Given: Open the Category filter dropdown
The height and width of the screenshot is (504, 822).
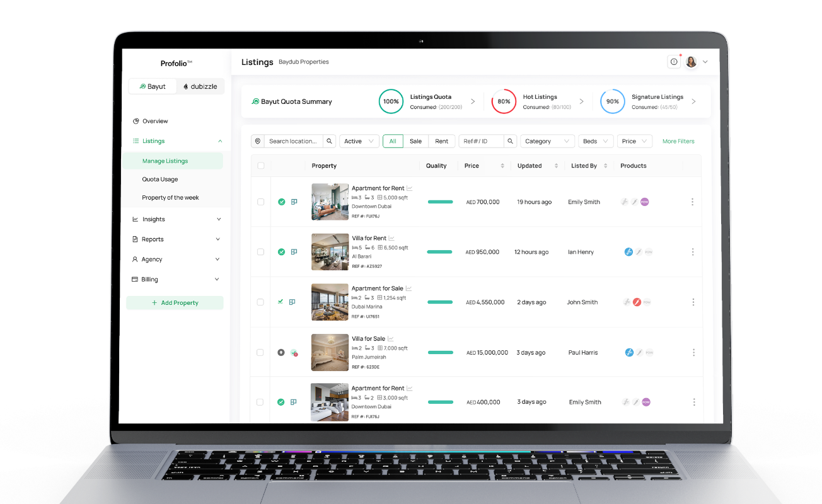Looking at the screenshot, I should tap(547, 141).
